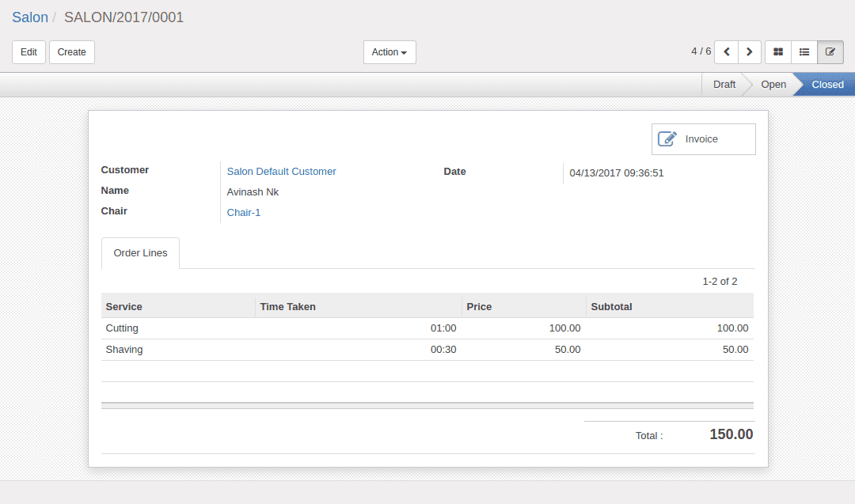Open the Invoice pencil icon

coord(667,139)
